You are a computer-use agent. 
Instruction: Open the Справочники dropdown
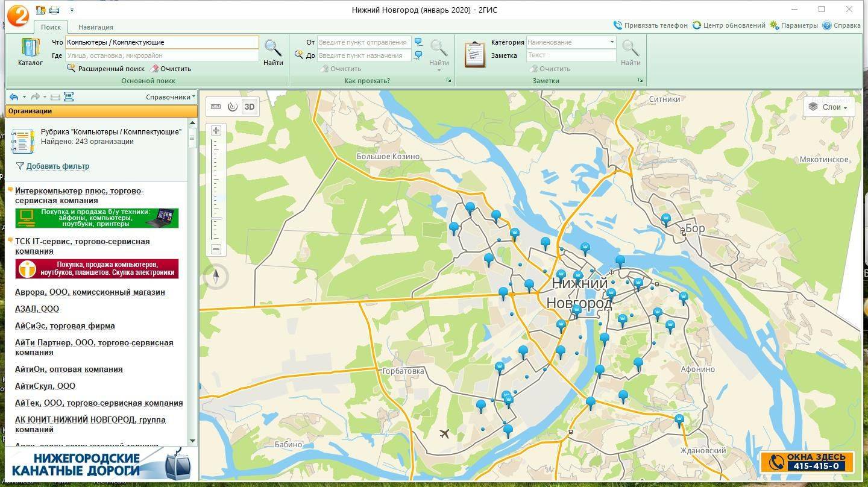click(171, 97)
